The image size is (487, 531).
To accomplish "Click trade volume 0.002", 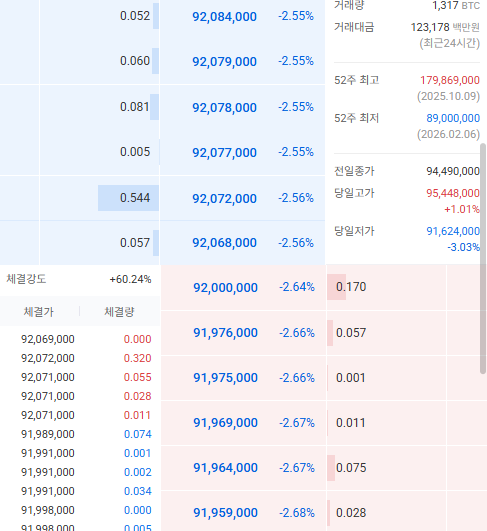I will pyautogui.click(x=137, y=472).
